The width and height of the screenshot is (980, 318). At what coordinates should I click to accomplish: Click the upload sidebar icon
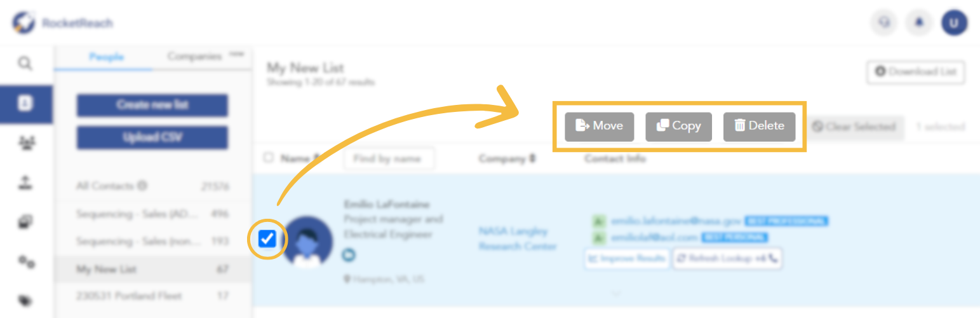[25, 183]
